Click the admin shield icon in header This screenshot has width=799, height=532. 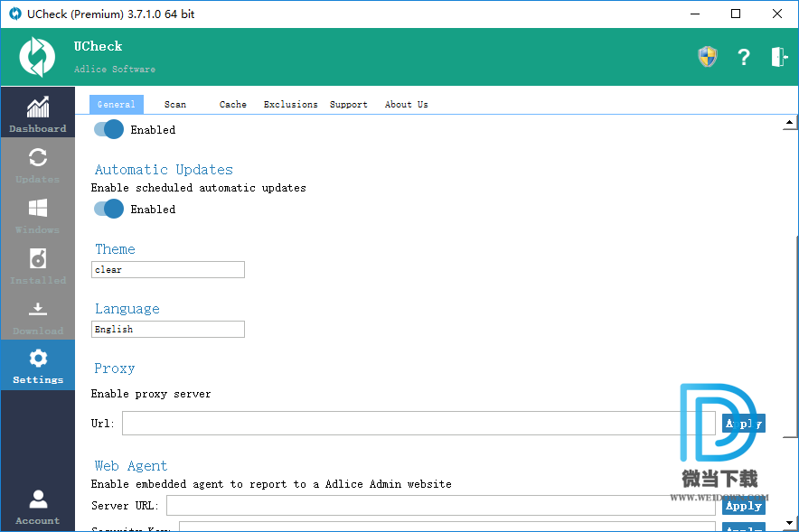(x=707, y=57)
